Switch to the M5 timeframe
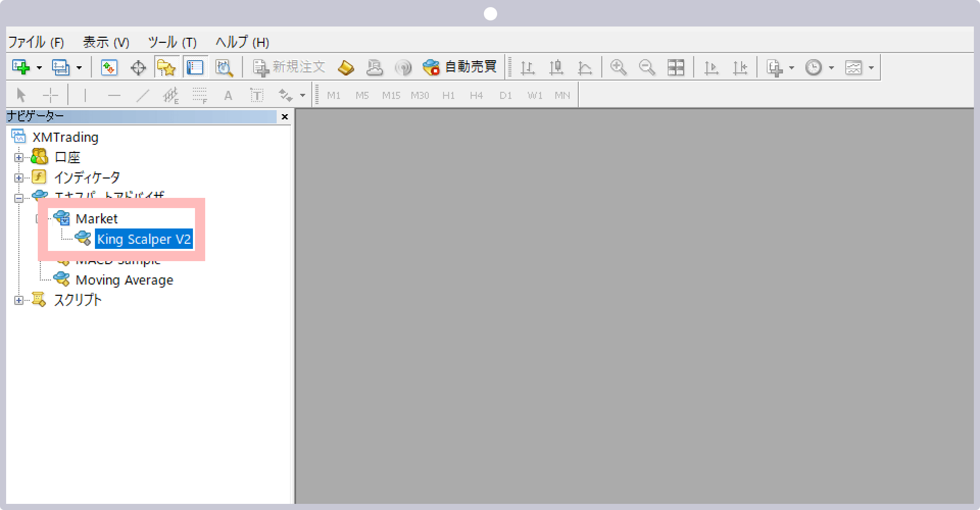This screenshot has width=980, height=510. [362, 95]
